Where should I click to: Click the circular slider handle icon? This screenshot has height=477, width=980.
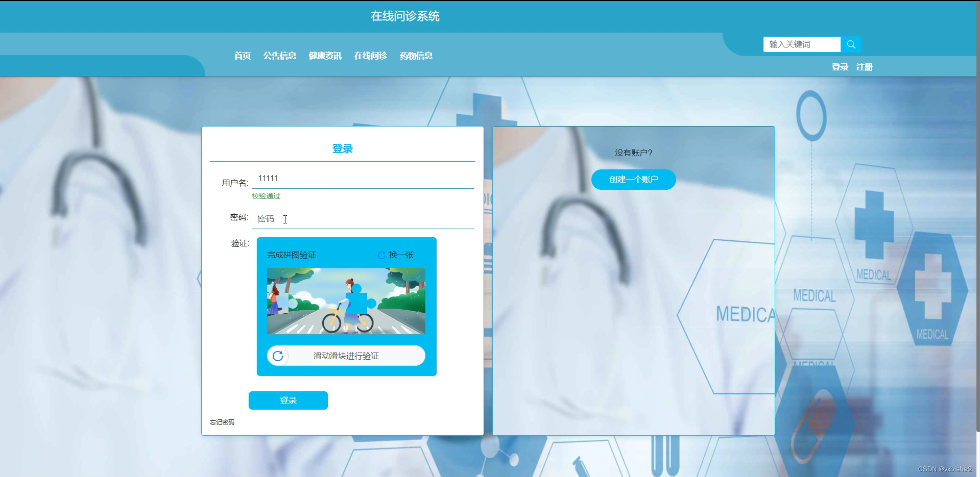(x=278, y=356)
